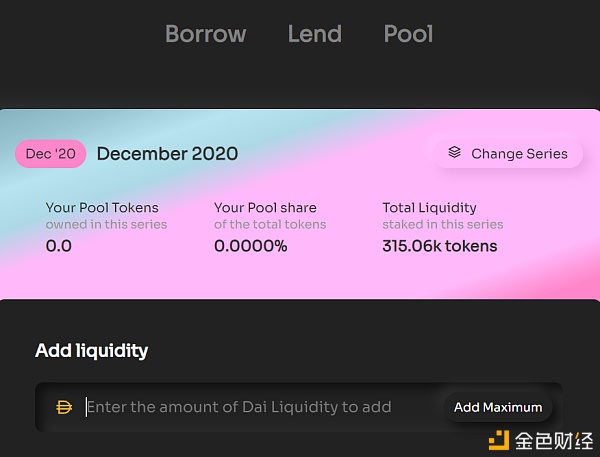600x457 pixels.
Task: Open the Borrow tab
Action: [x=205, y=34]
